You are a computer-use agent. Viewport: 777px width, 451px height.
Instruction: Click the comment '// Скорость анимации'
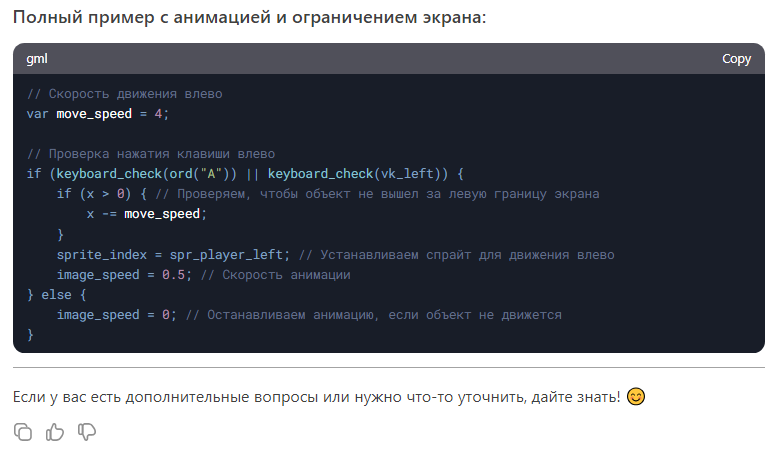(x=276, y=275)
